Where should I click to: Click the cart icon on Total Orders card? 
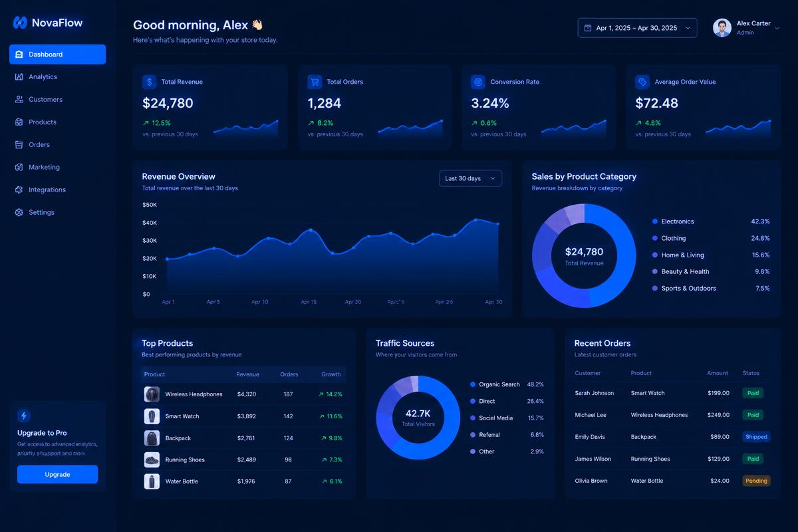pos(315,82)
